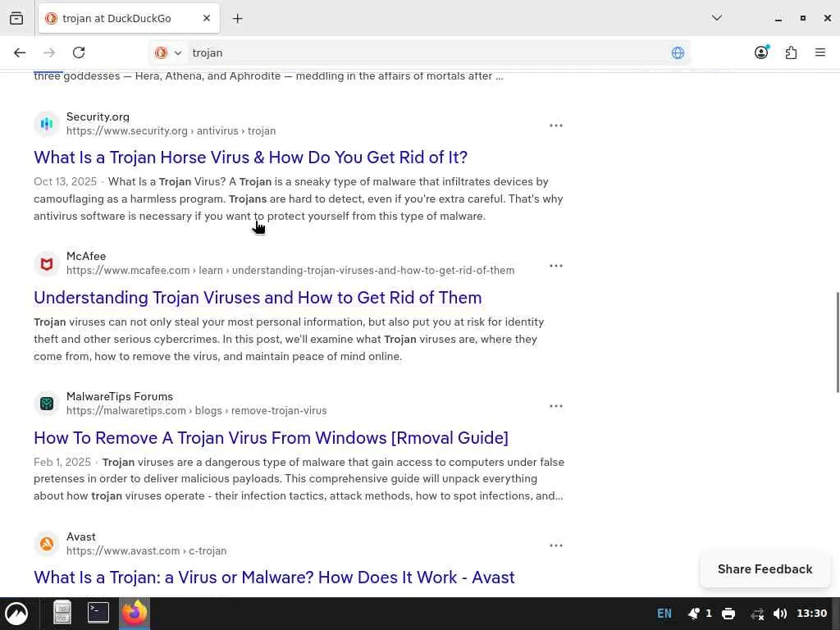Open the extensions puzzle icon
840x630 pixels.
[x=791, y=52]
